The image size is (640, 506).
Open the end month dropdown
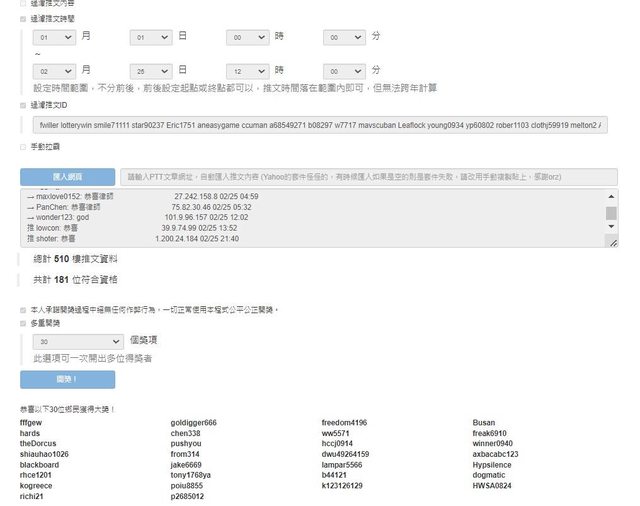54,72
